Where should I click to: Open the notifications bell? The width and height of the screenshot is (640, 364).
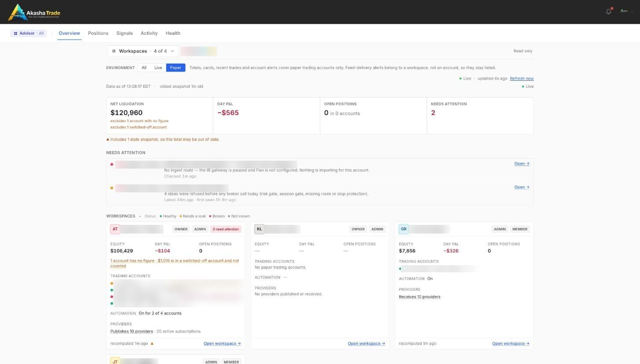point(609,11)
